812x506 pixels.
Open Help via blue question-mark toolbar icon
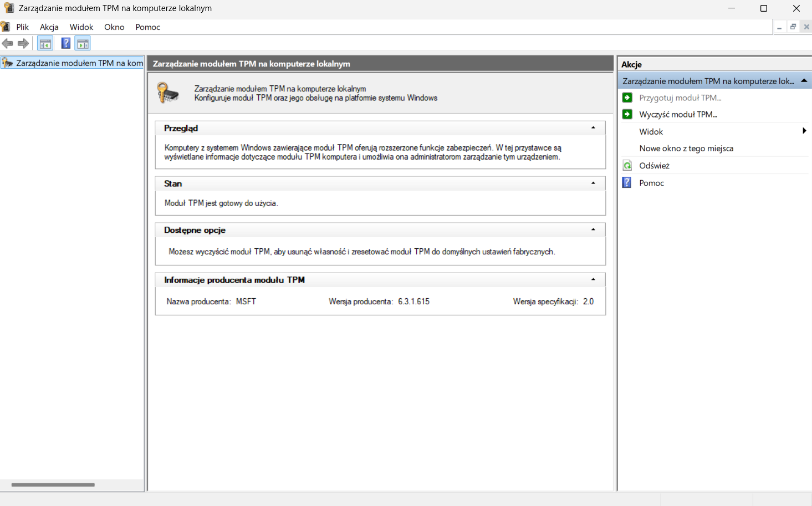[66, 43]
